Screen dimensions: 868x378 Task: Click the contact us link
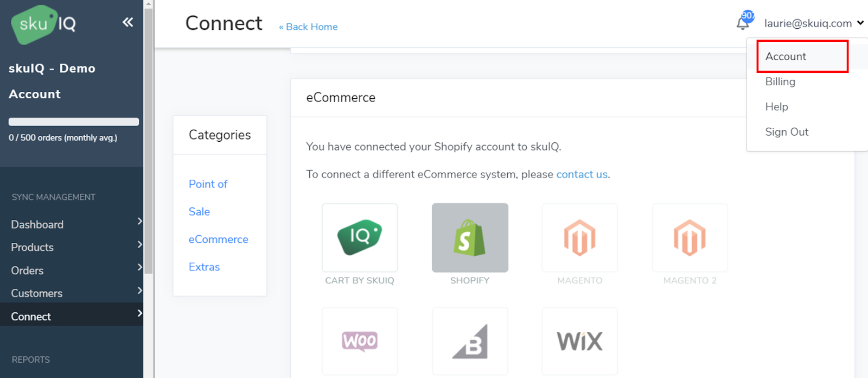click(x=582, y=174)
